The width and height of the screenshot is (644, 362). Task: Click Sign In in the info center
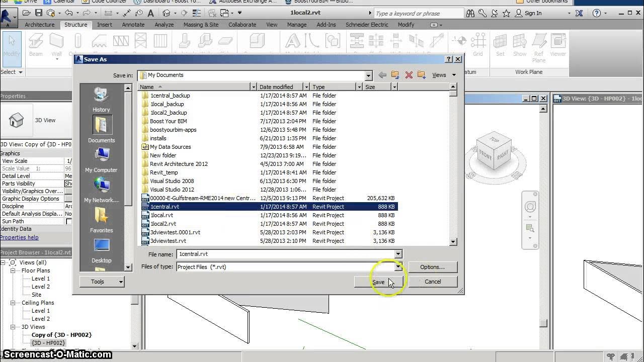[x=533, y=13]
